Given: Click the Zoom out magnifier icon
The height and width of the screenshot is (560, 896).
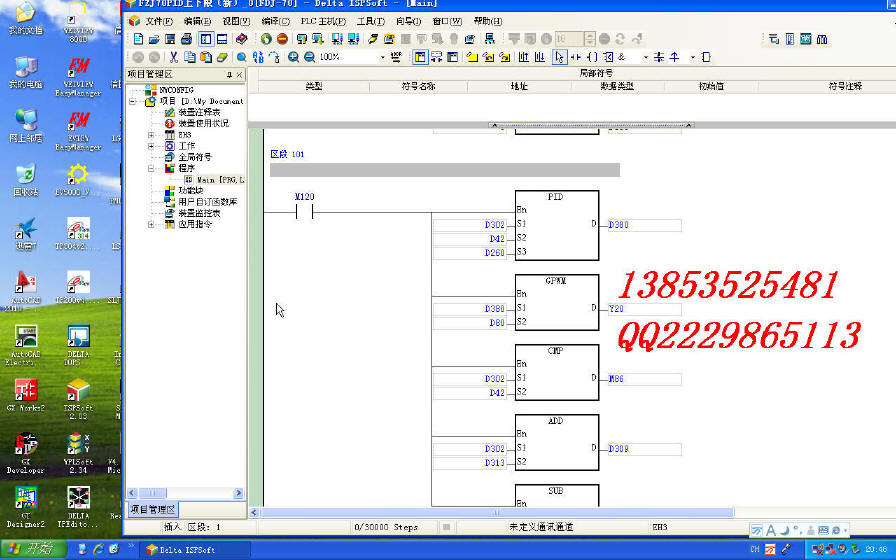Looking at the screenshot, I should click(309, 57).
